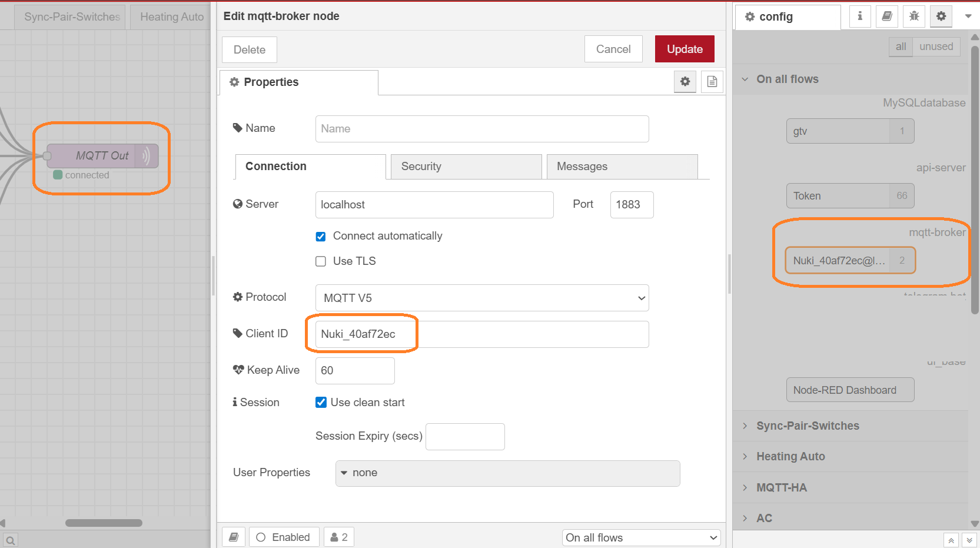The image size is (980, 548).
Task: Click the node settings gear icon
Action: click(x=685, y=82)
